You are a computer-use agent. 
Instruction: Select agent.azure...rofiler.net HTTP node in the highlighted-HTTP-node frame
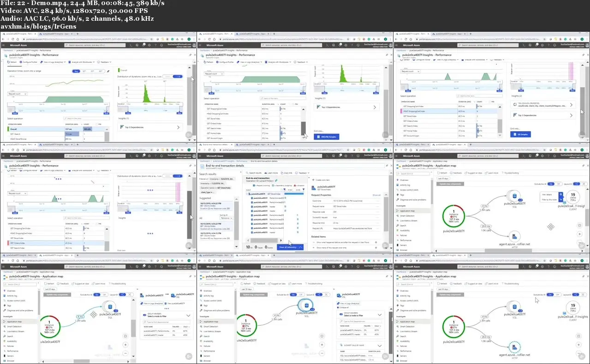(514, 346)
